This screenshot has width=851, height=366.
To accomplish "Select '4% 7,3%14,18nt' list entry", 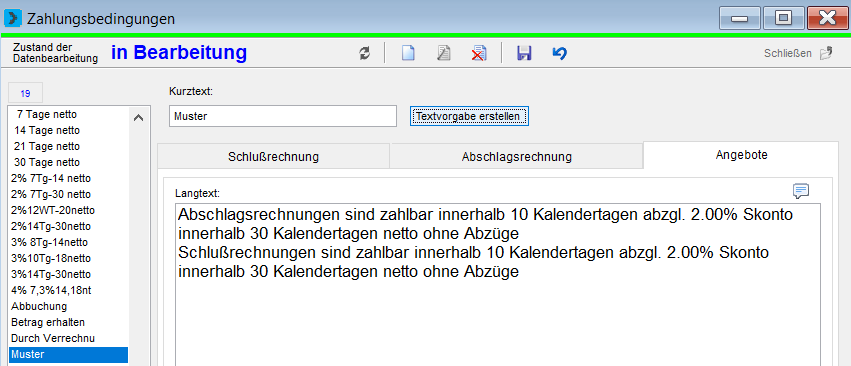I will (69, 291).
